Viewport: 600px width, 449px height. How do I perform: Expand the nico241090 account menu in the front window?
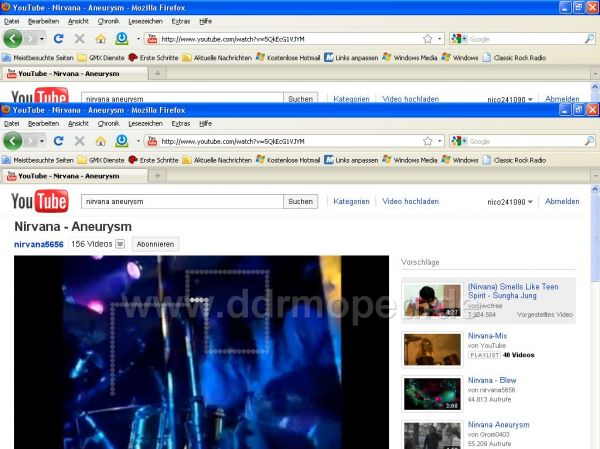(510, 202)
